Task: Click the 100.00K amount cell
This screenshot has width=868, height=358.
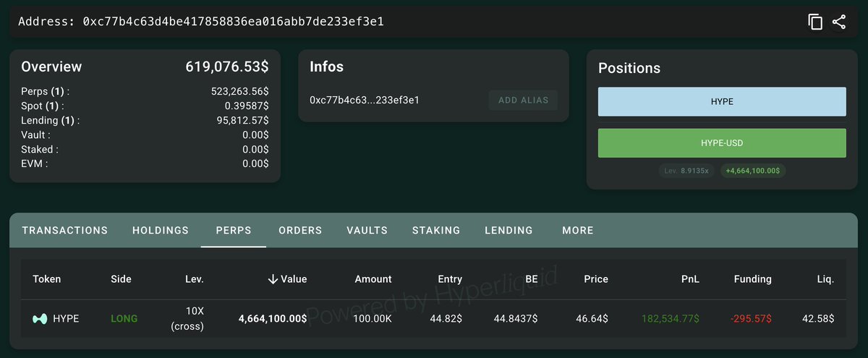Action: [372, 319]
